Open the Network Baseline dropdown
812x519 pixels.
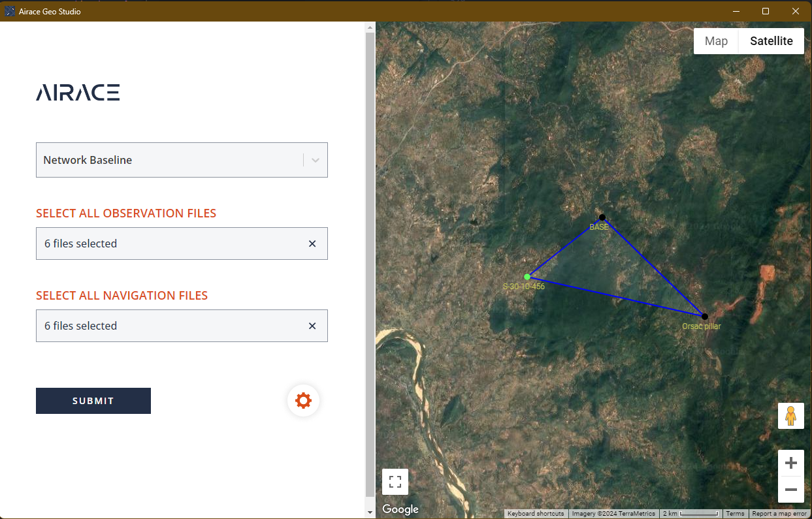coord(316,159)
